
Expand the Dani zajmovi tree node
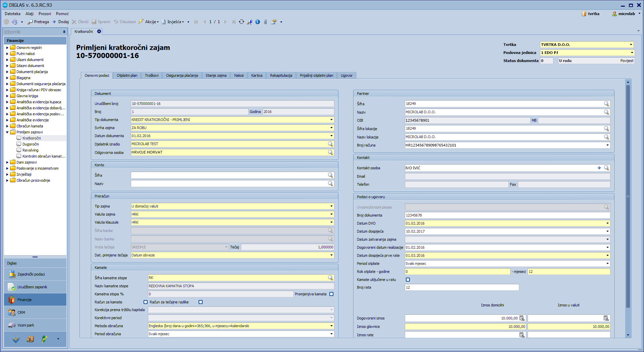[x=7, y=162]
